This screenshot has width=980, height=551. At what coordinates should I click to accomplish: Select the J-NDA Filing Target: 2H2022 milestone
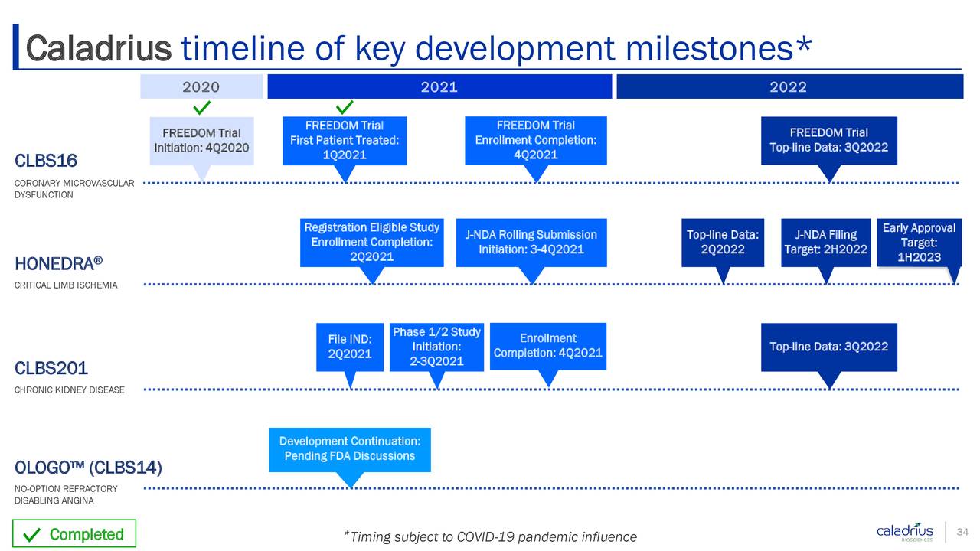(x=825, y=243)
